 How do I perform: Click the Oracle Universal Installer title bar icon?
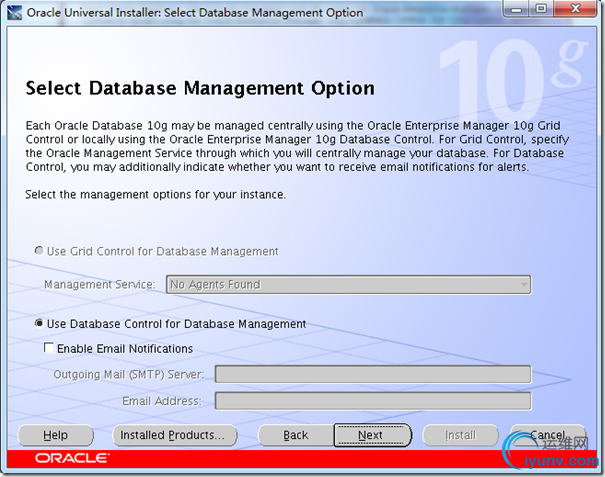pyautogui.click(x=15, y=12)
